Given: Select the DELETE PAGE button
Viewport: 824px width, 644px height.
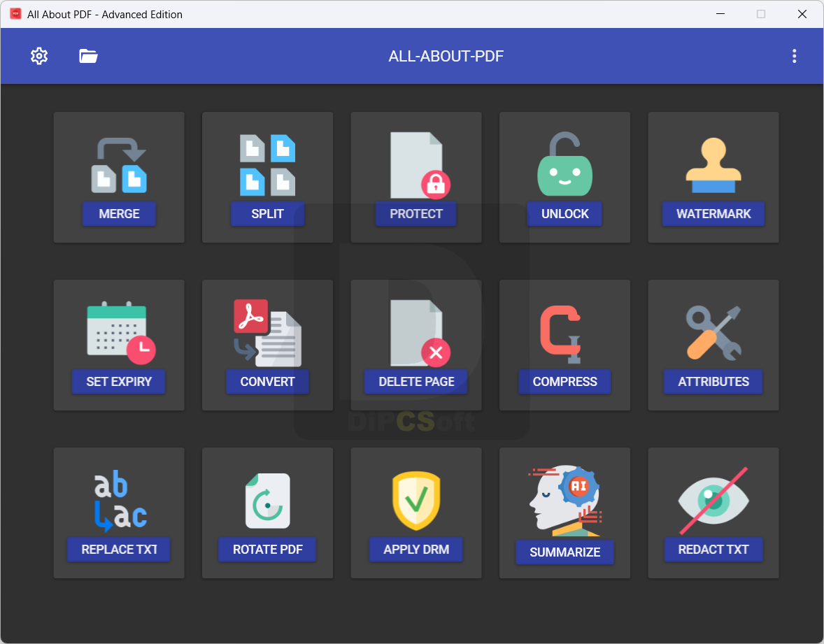Looking at the screenshot, I should tap(415, 382).
